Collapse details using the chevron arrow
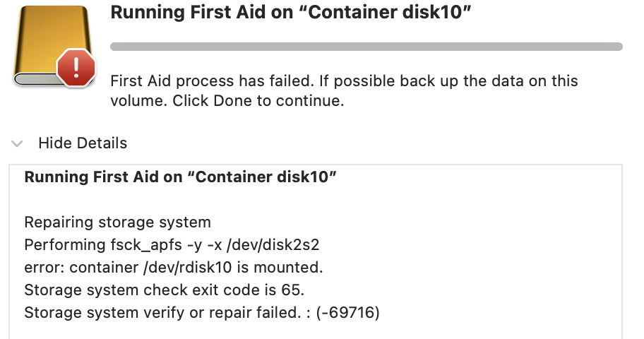This screenshot has height=339, width=644. pyautogui.click(x=17, y=144)
